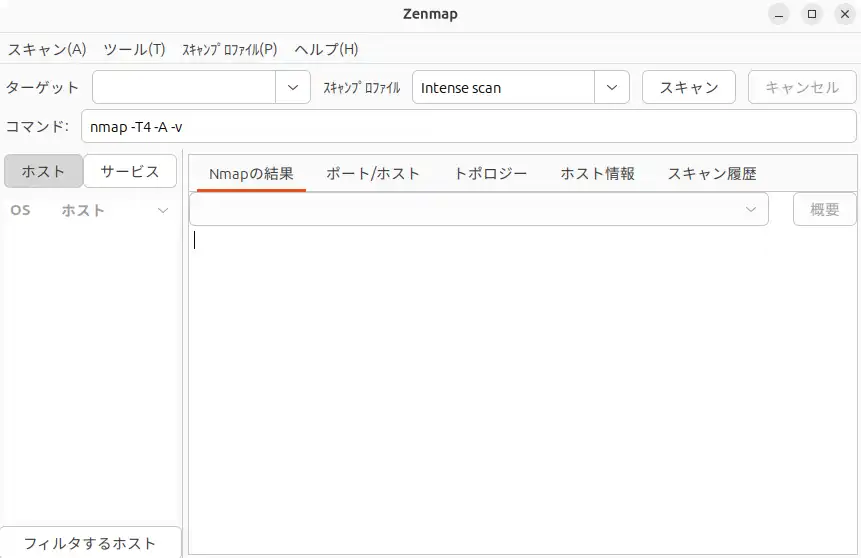
Task: Close the Zenmap window
Action: pos(845,14)
